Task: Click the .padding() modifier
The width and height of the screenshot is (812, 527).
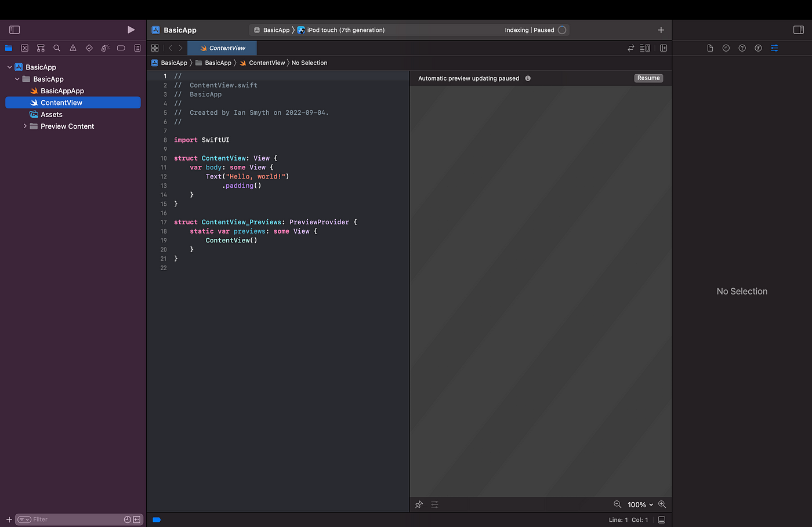Action: [x=242, y=186]
